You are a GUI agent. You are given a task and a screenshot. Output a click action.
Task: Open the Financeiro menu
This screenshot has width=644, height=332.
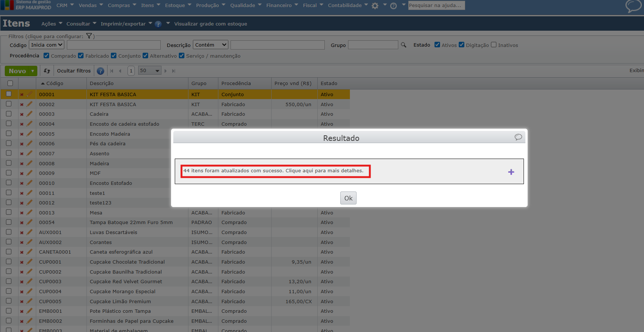282,5
